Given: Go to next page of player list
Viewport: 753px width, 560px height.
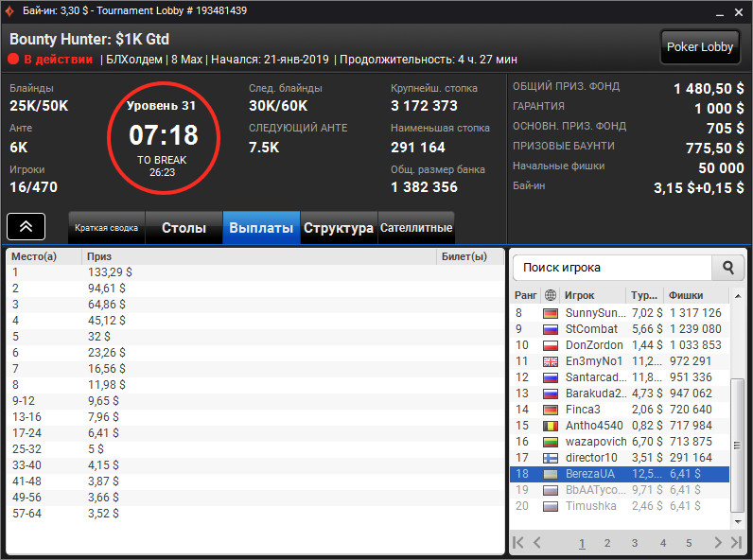Looking at the screenshot, I should pyautogui.click(x=718, y=543).
